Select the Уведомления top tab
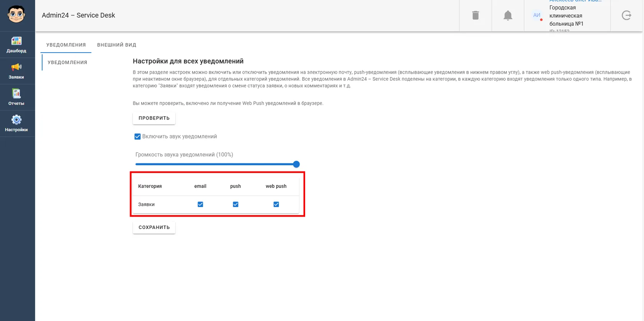This screenshot has height=321, width=644. (66, 45)
